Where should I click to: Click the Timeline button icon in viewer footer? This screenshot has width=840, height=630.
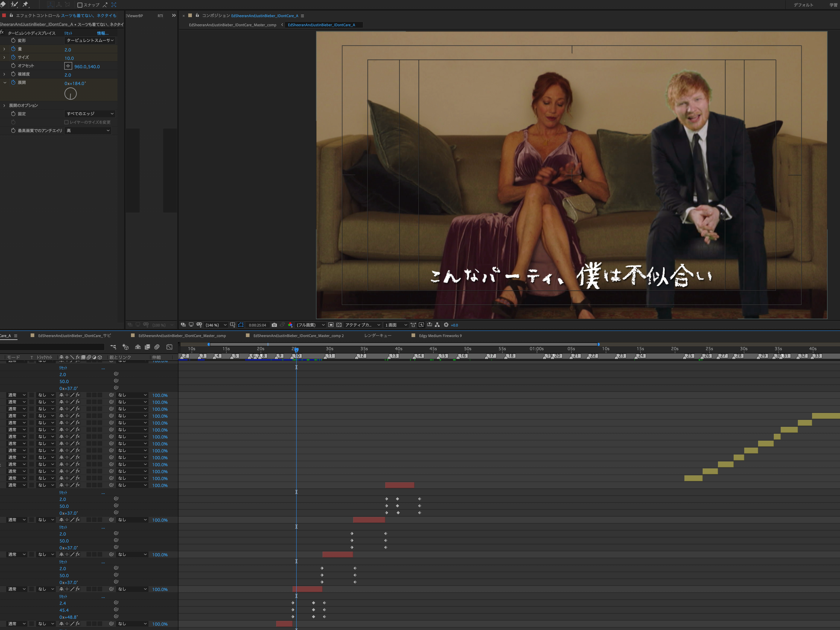(x=430, y=325)
